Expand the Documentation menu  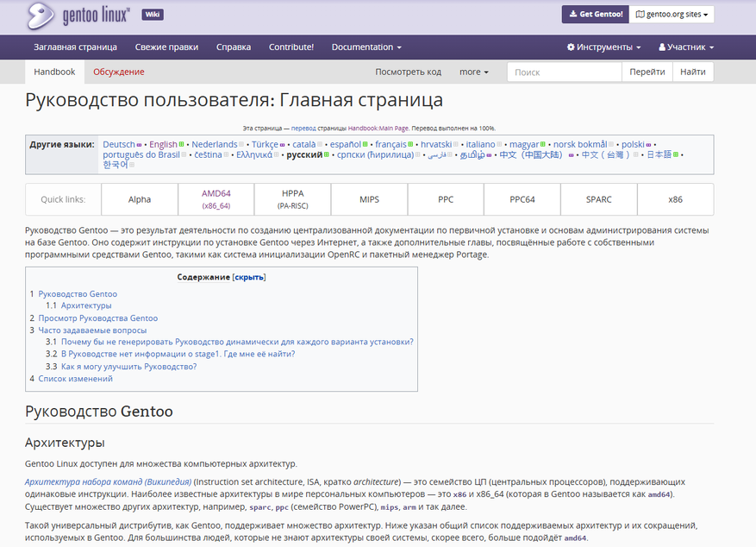pyautogui.click(x=366, y=47)
